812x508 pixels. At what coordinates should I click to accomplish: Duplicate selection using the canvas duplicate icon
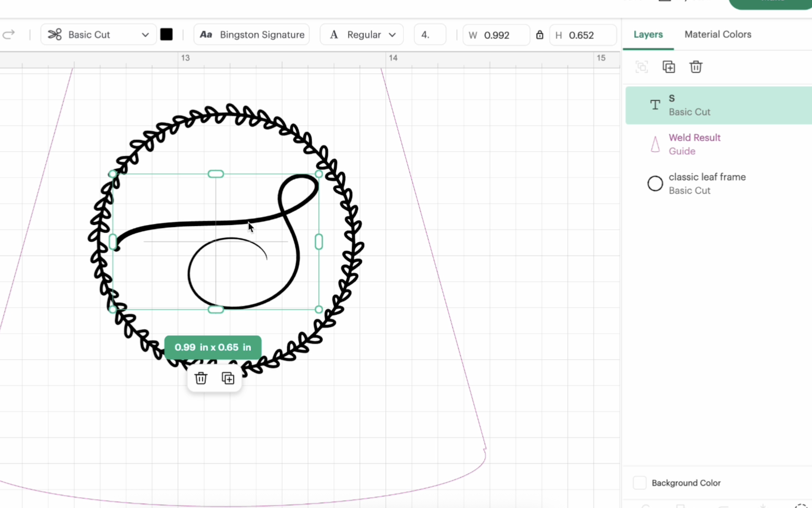[x=228, y=378]
